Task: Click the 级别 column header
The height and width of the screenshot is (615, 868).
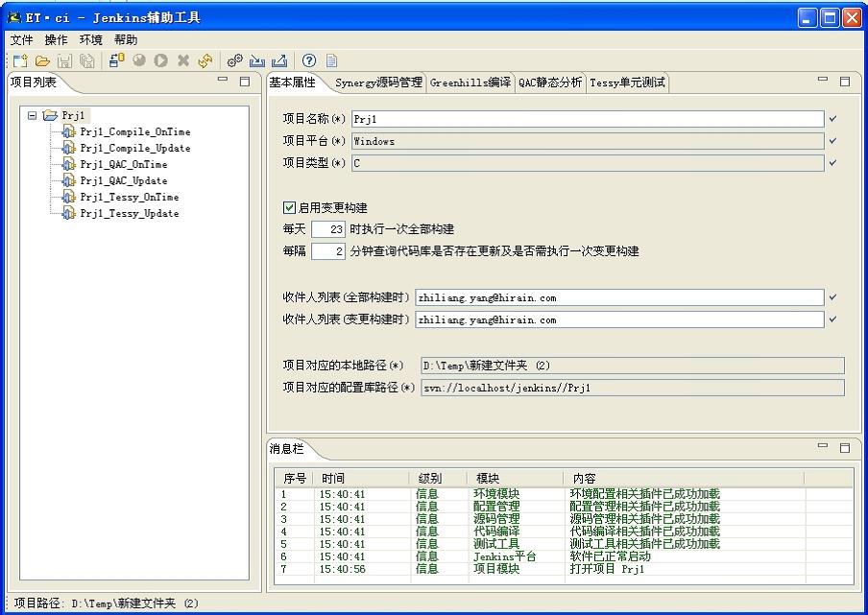Action: click(x=439, y=479)
